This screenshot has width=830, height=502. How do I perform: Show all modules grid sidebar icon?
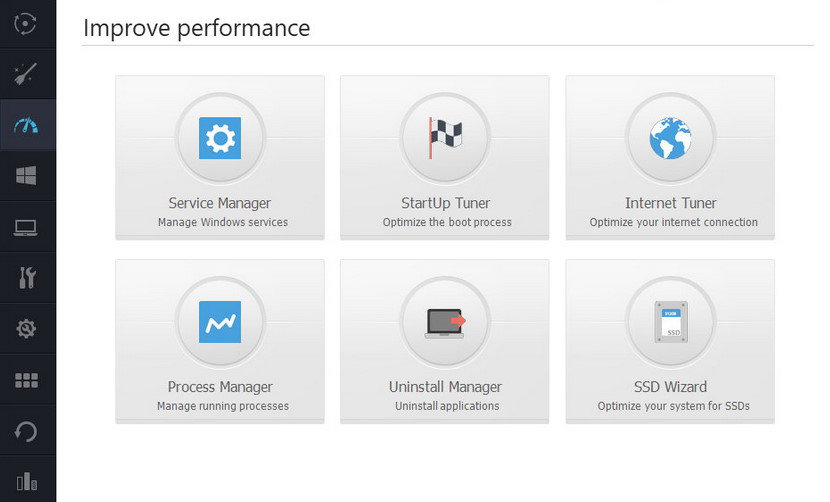pyautogui.click(x=26, y=380)
